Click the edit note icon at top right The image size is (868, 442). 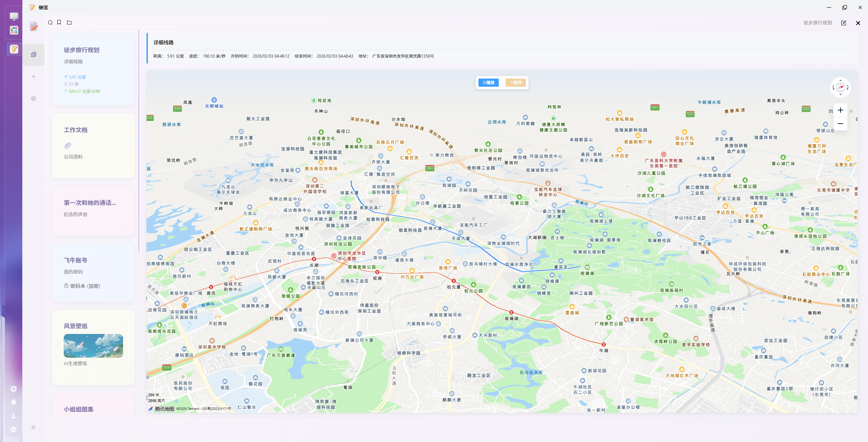(x=844, y=23)
